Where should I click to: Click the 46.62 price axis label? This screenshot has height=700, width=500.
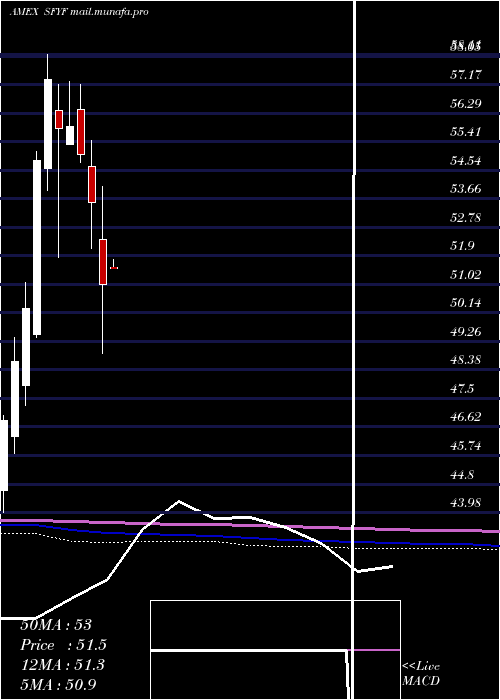pyautogui.click(x=466, y=417)
